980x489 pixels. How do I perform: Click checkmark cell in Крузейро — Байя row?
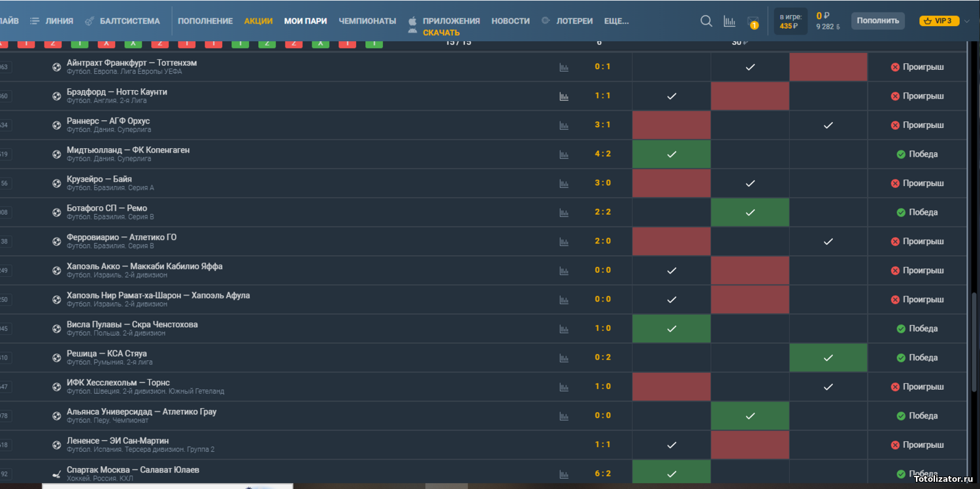pos(750,183)
